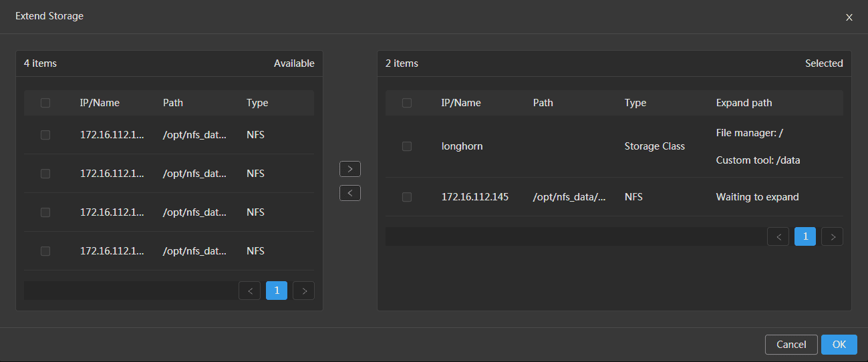Click the Type header in Selected table
Image resolution: width=868 pixels, height=362 pixels.
(x=635, y=103)
